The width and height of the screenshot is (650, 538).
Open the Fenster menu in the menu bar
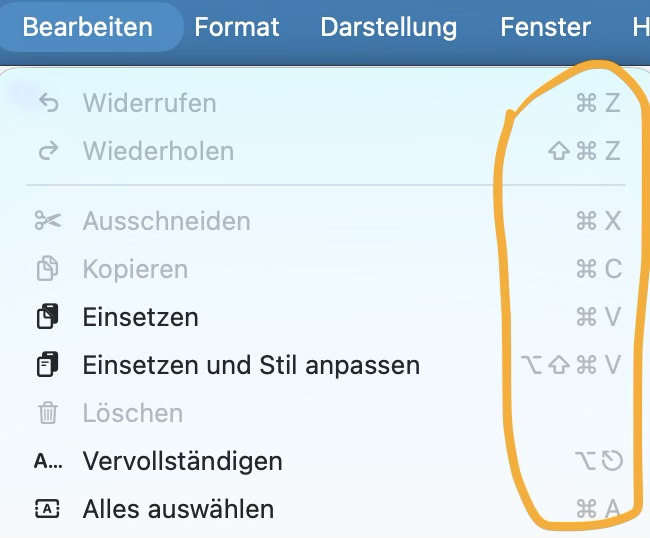[545, 27]
